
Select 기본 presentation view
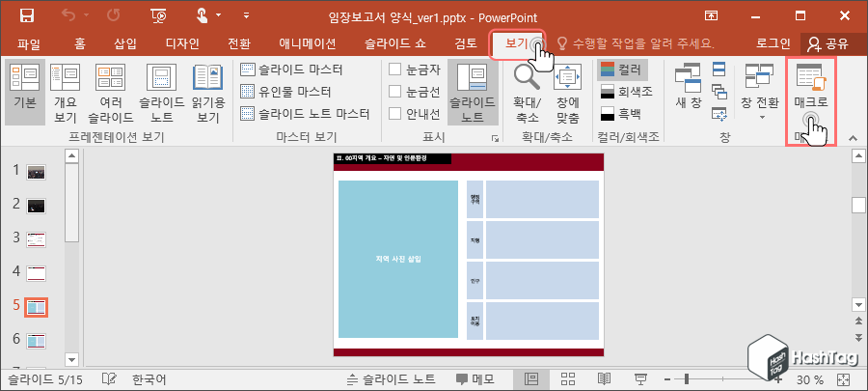[x=24, y=92]
